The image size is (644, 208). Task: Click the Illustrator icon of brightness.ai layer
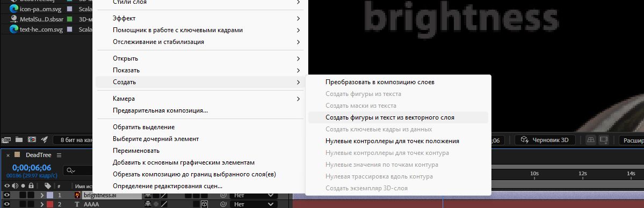[x=77, y=195]
